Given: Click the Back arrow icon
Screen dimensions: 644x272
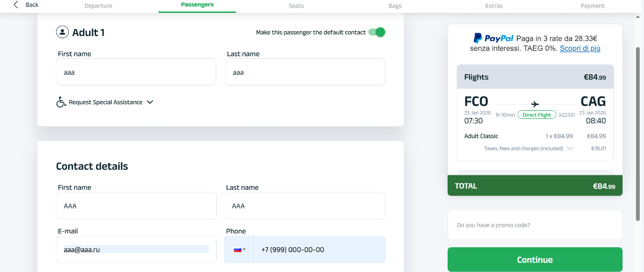Looking at the screenshot, I should [x=16, y=5].
